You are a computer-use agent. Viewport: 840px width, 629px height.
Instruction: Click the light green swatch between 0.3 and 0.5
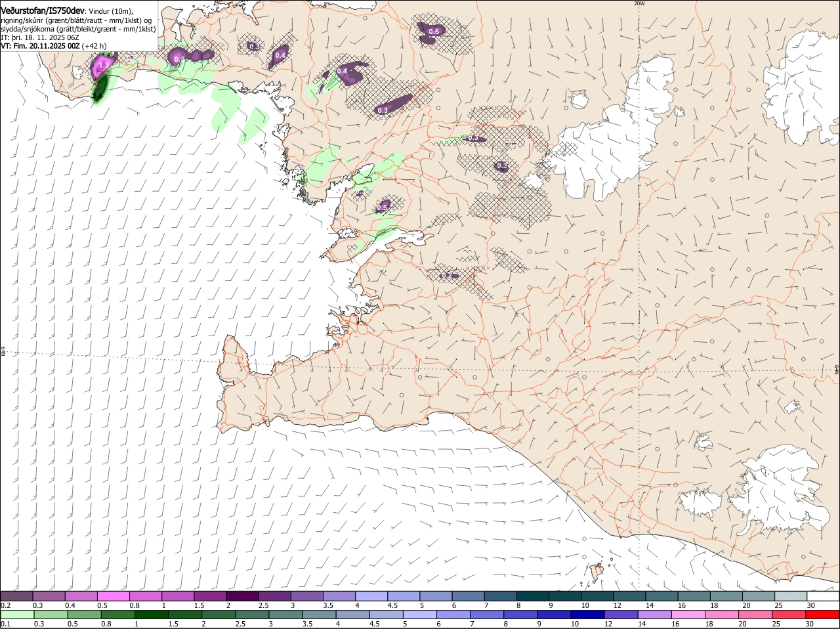tap(50, 615)
